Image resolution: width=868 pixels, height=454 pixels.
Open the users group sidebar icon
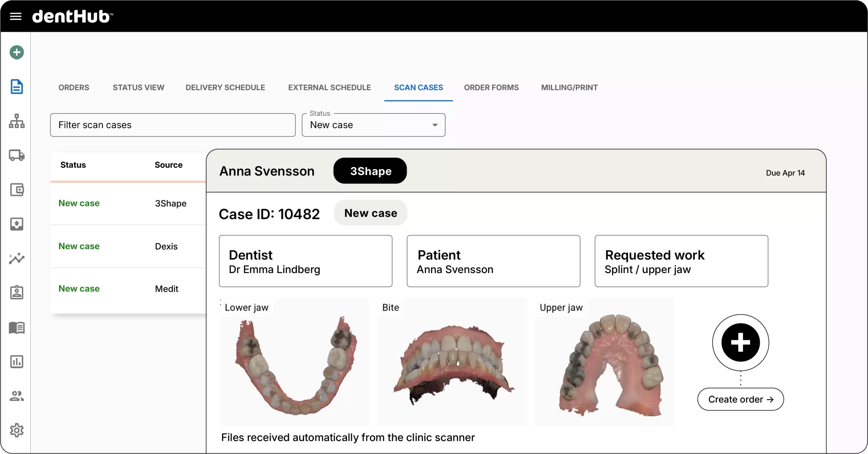tap(17, 396)
